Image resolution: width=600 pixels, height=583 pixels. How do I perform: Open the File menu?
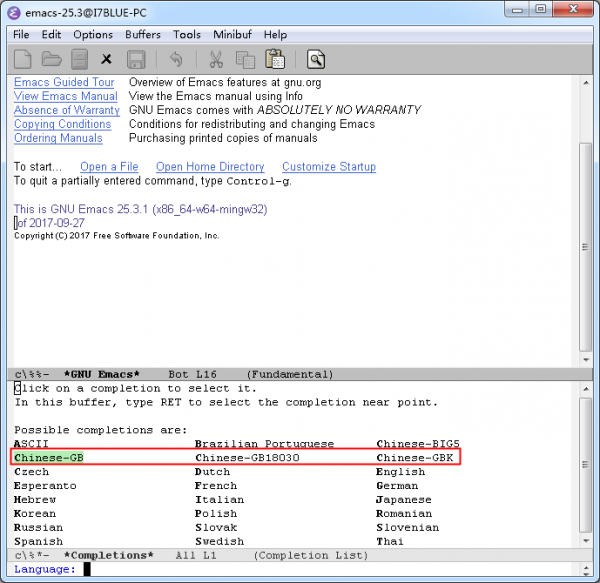click(x=21, y=35)
